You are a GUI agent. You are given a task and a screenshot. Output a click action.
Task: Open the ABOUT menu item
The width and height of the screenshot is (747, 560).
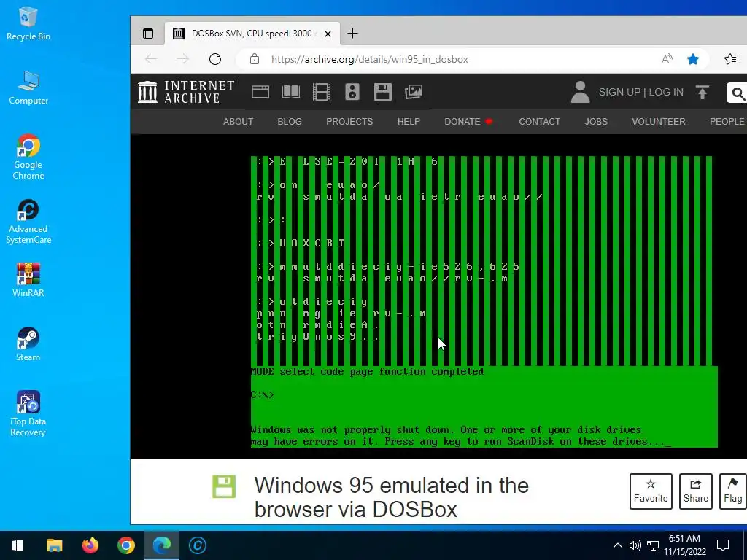(x=239, y=122)
